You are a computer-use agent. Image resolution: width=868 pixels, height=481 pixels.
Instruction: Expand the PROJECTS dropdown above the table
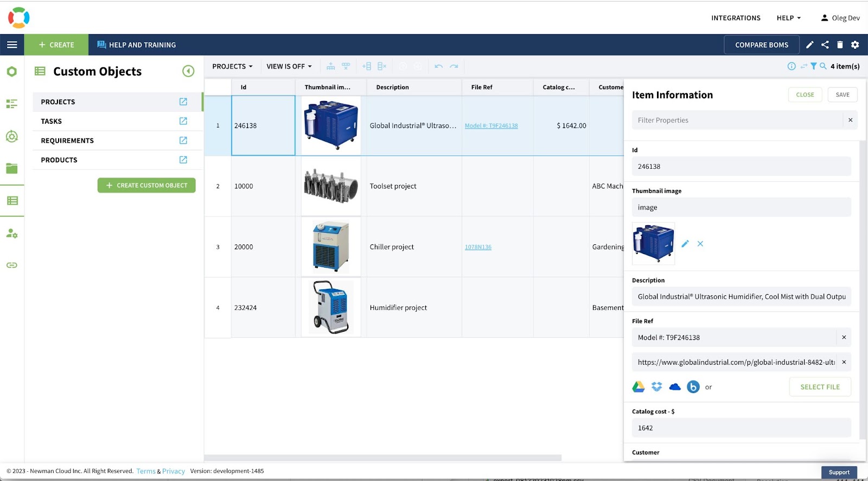point(232,66)
